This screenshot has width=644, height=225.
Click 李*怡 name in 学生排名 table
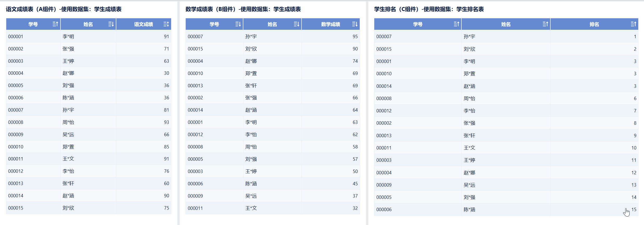(470, 111)
